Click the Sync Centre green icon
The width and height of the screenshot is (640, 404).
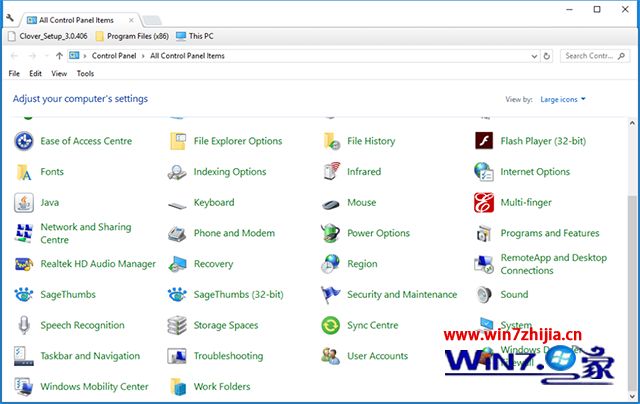(x=331, y=325)
